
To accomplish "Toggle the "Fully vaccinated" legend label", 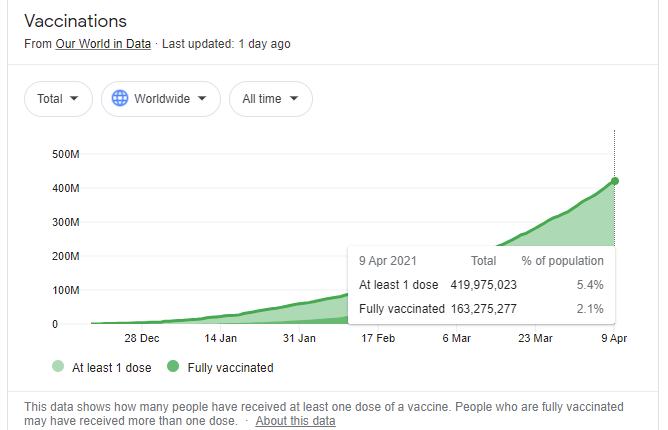I will [230, 367].
